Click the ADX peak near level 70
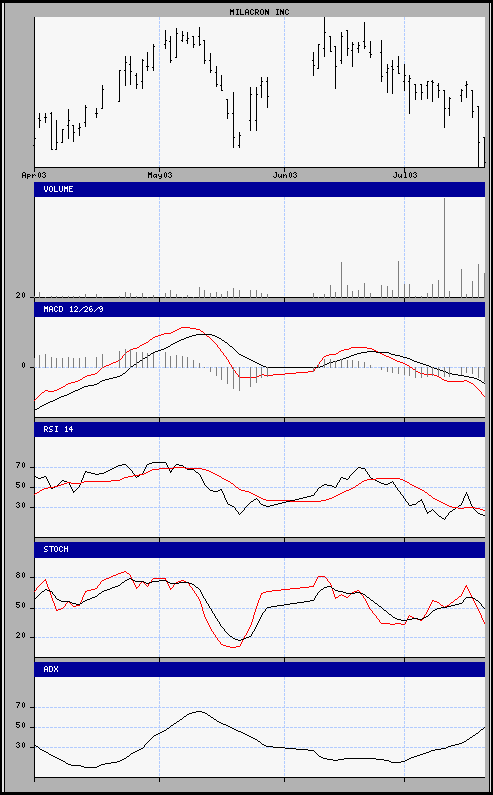Screen dimensions: 493x795 [199, 711]
